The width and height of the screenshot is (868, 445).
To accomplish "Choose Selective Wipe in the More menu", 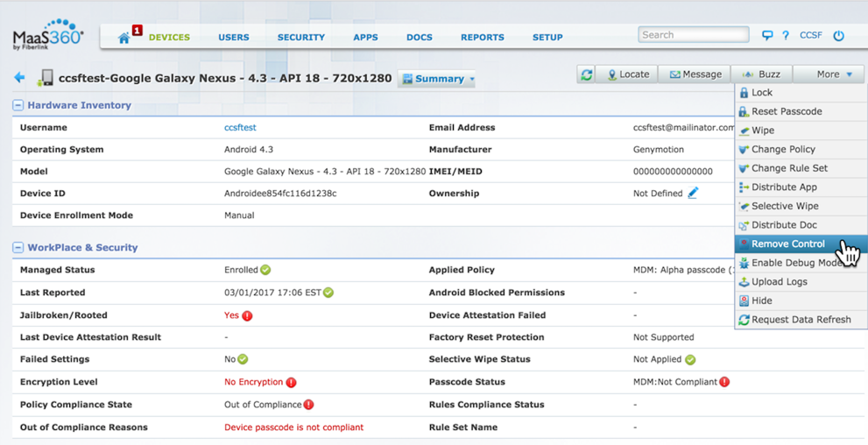I will click(x=784, y=207).
